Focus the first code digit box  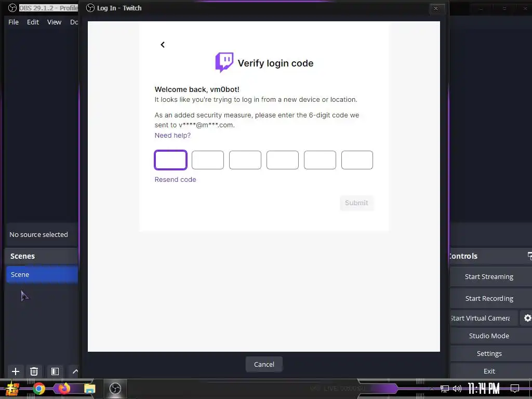click(x=170, y=160)
